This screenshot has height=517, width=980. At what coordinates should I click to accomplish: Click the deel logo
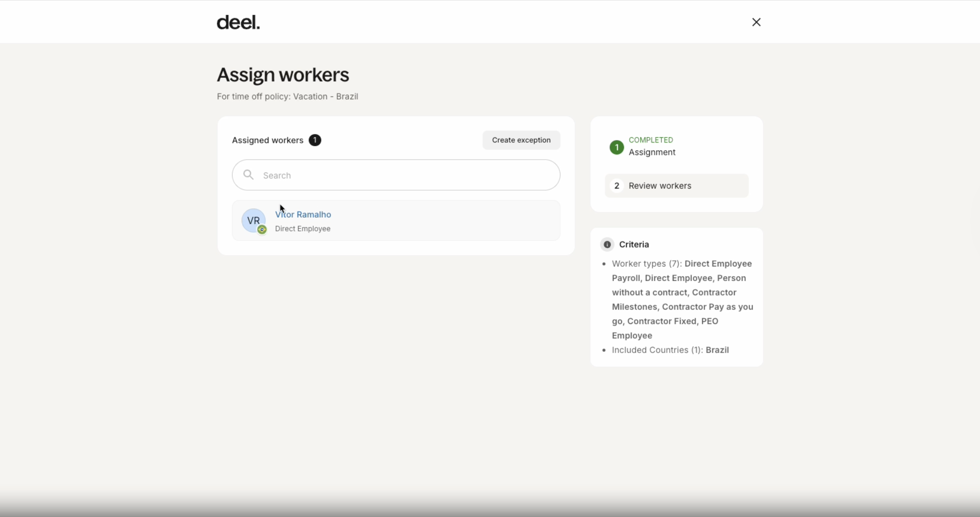click(238, 22)
